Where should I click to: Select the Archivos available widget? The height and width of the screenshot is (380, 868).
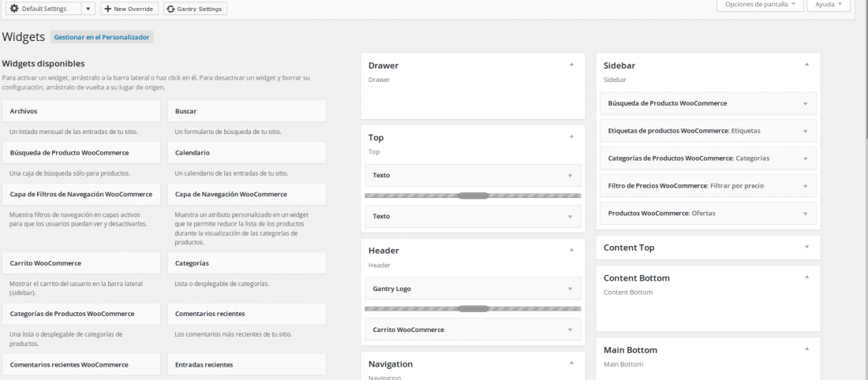[81, 111]
